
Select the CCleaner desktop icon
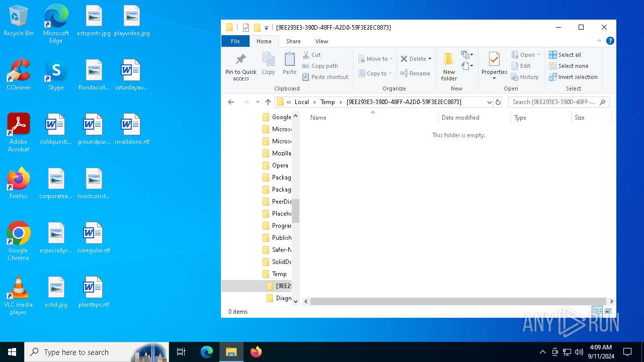coord(18,75)
